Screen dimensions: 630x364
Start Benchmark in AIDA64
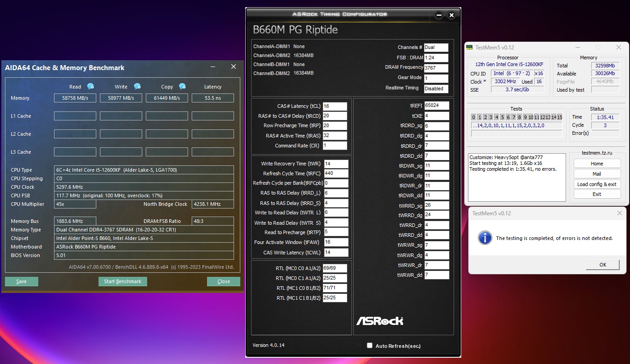(x=122, y=281)
